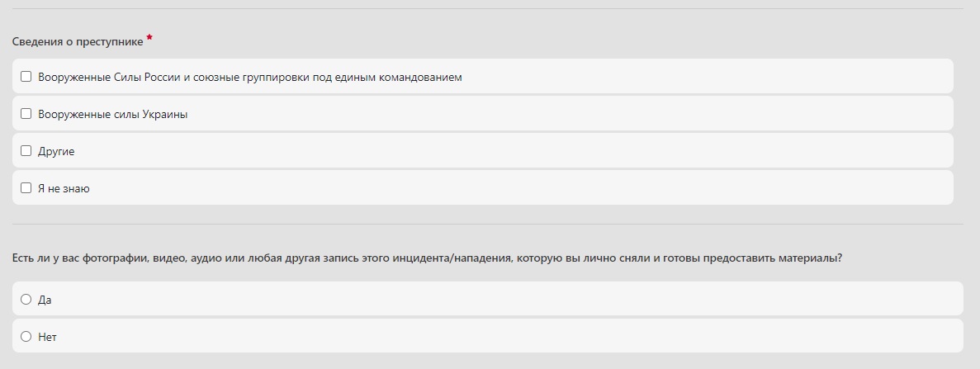Check the Вооруженные Силы России checkbox
This screenshot has height=369, width=980.
click(x=26, y=77)
